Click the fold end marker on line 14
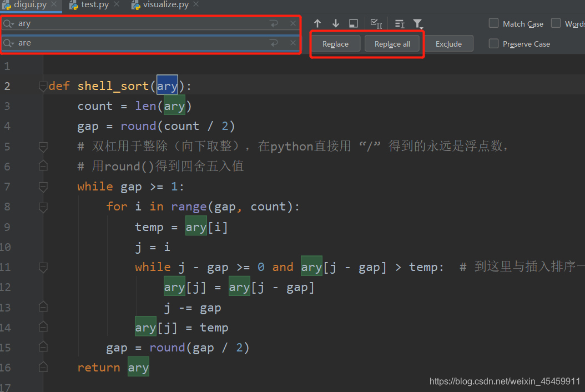The width and height of the screenshot is (585, 392). coord(43,328)
